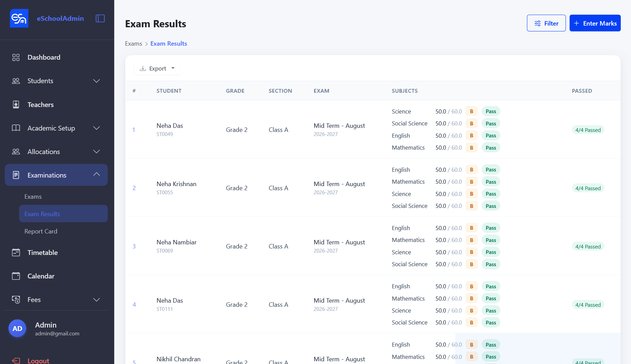This screenshot has width=631, height=364.
Task: Open the Timetable menu item
Action: (x=56, y=253)
